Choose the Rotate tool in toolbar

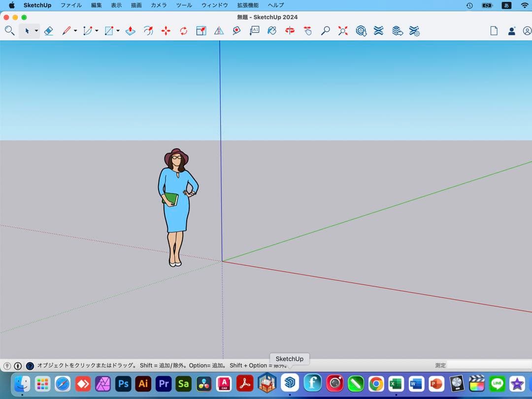184,31
